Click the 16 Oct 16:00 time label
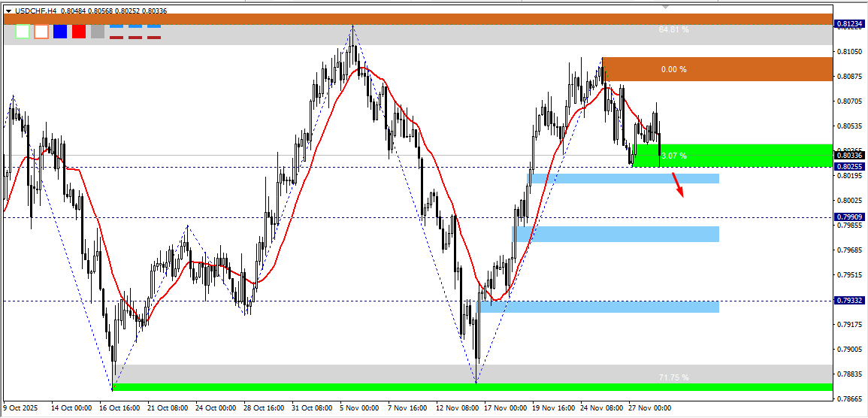 pos(119,408)
